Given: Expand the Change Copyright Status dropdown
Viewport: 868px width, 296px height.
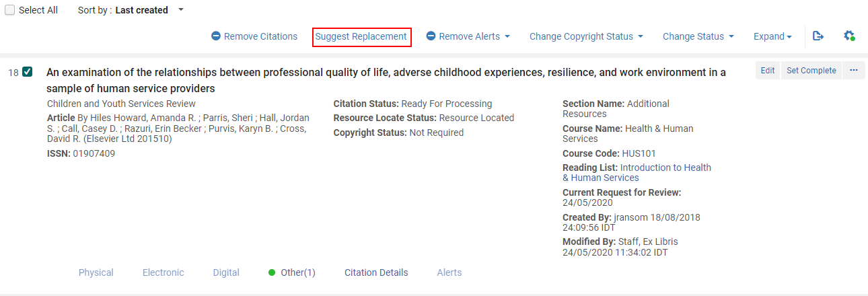Looking at the screenshot, I should (x=586, y=36).
